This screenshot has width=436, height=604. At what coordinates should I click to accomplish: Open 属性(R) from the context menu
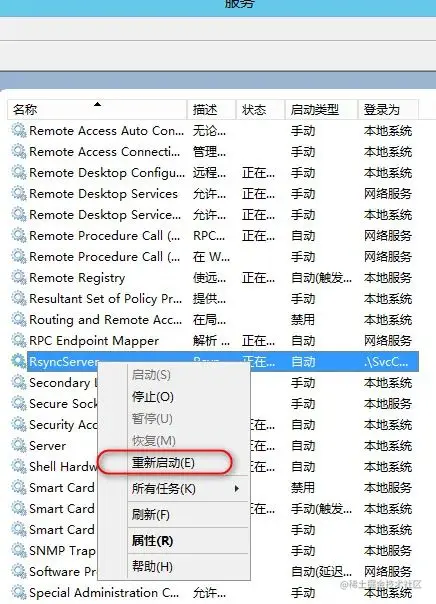point(152,541)
